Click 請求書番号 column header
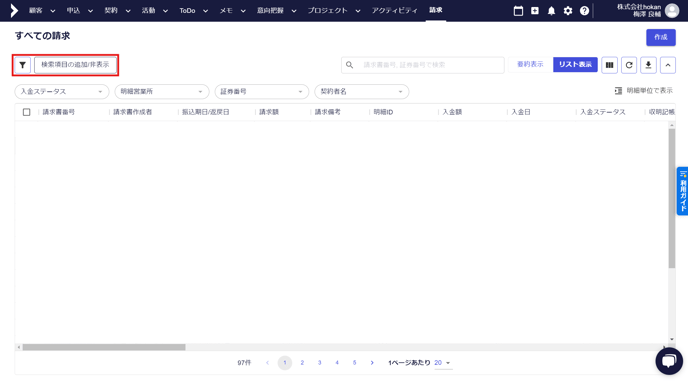 (59, 112)
